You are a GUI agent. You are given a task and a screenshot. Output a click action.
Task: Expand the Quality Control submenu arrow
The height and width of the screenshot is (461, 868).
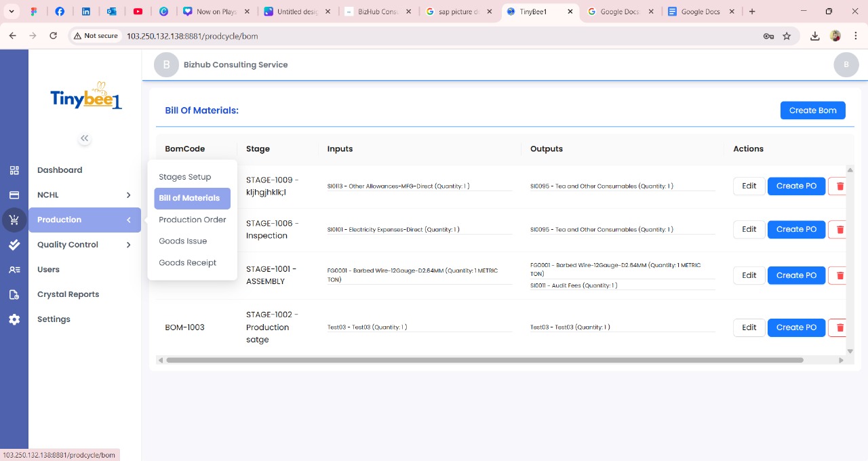point(128,245)
